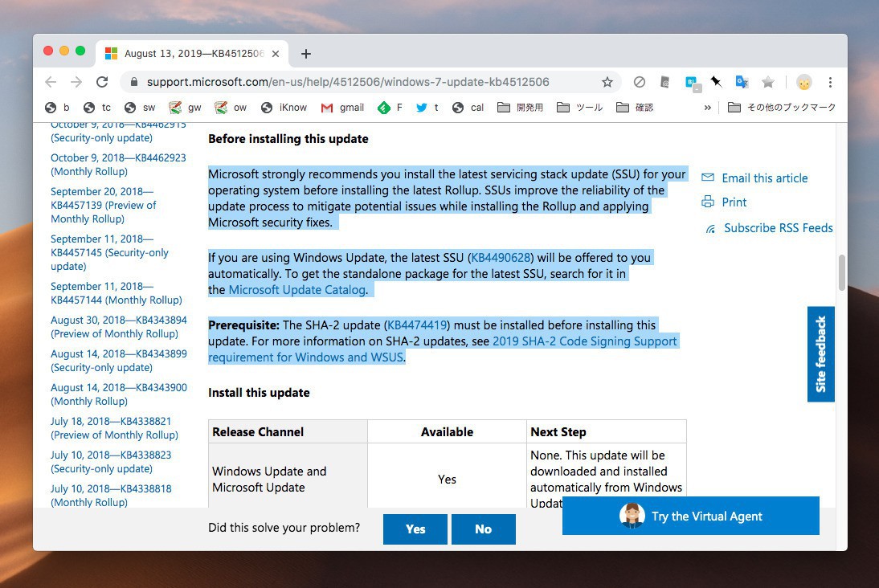
Task: Open the Evernote clipper extension icon
Action: pyautogui.click(x=664, y=83)
